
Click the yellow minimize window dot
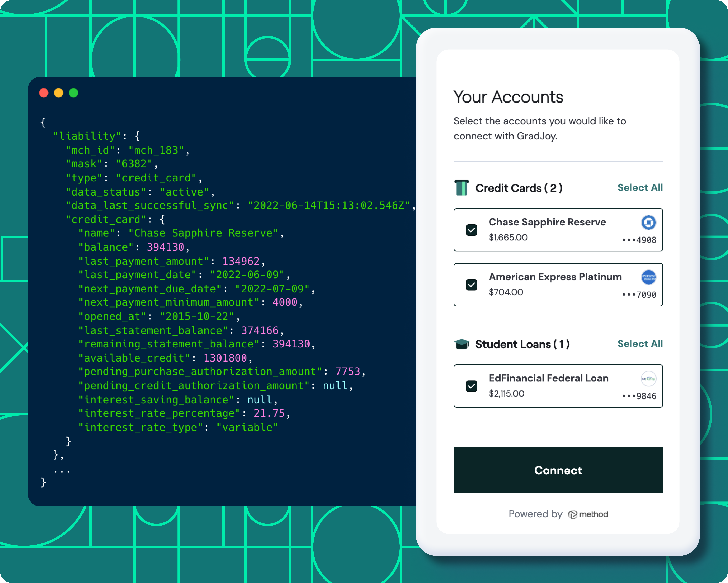click(x=59, y=93)
